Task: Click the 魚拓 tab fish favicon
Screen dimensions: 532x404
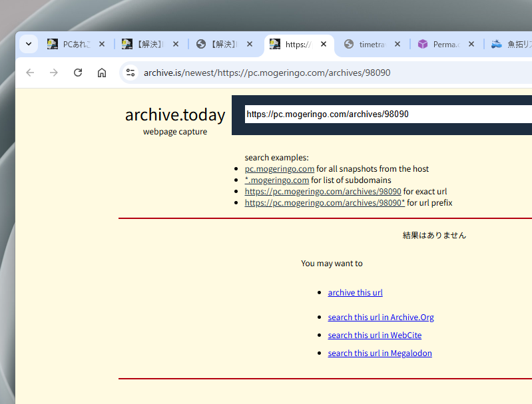Action: pos(496,44)
